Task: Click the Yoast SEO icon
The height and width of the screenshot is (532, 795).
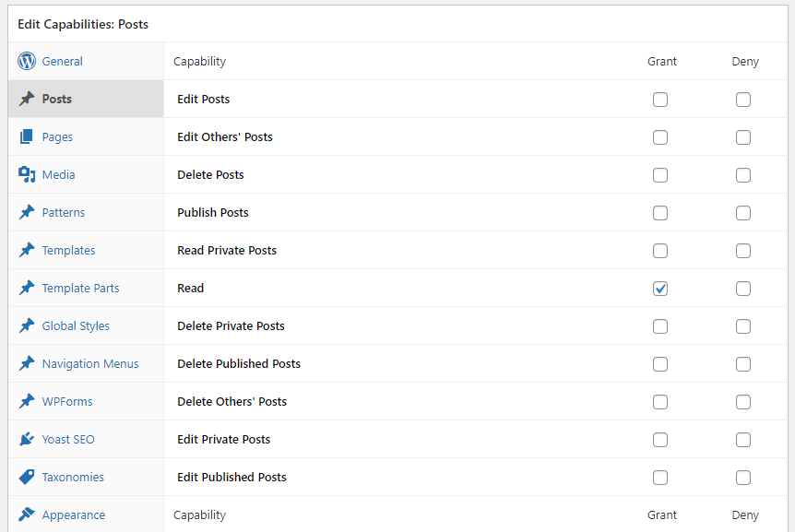Action: (27, 439)
